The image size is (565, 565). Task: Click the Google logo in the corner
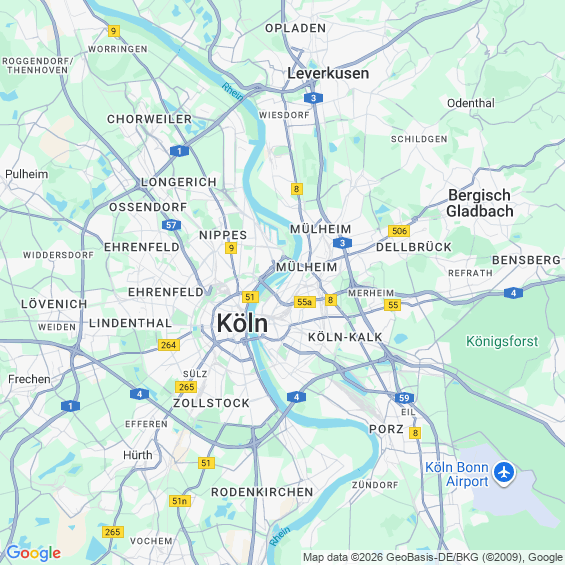pyautogui.click(x=34, y=553)
